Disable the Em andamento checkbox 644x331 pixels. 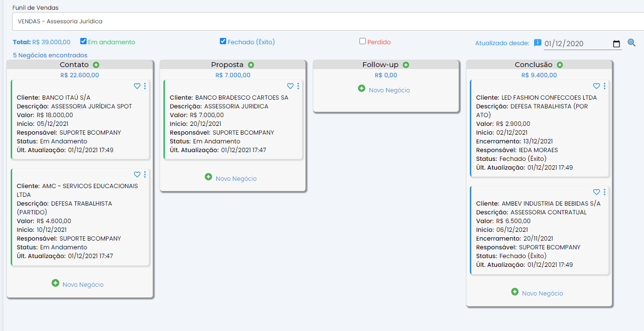83,42
